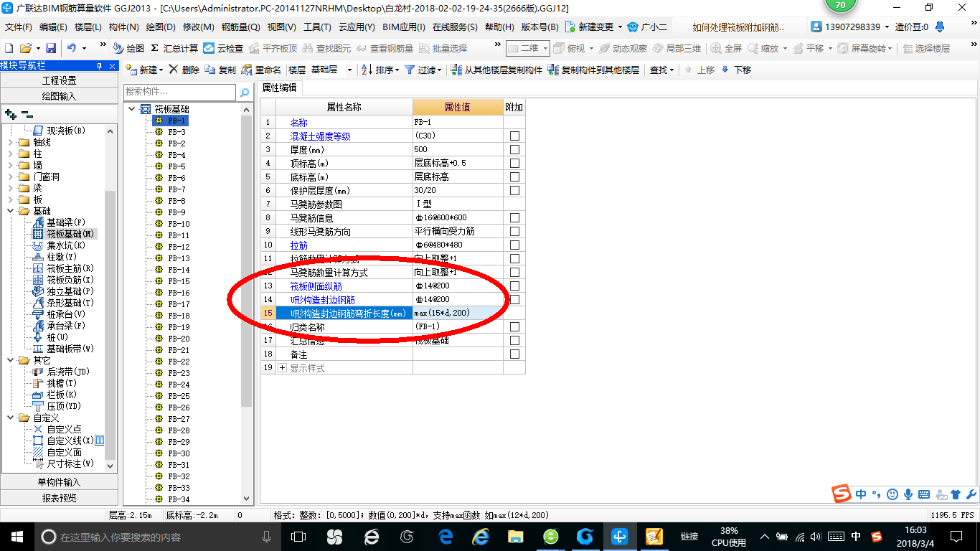980x551 pixels.
Task: Click the expand-all plus icon in navigator
Action: 10,113
